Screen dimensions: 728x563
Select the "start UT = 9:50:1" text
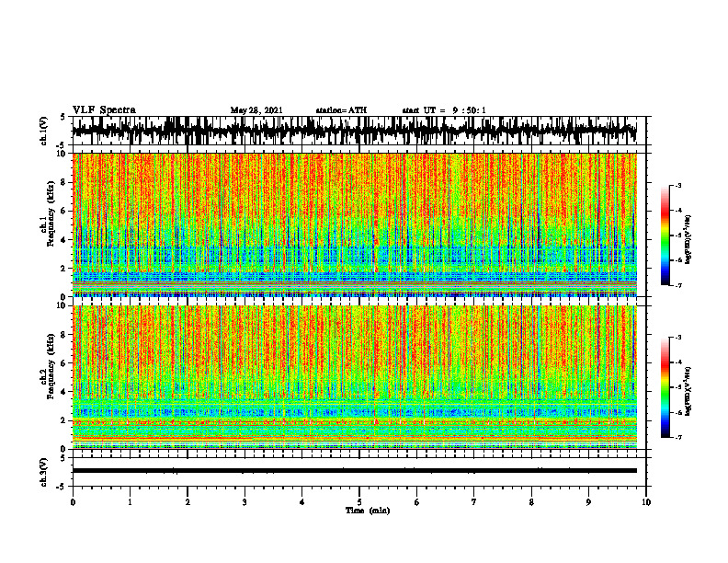[x=444, y=110]
